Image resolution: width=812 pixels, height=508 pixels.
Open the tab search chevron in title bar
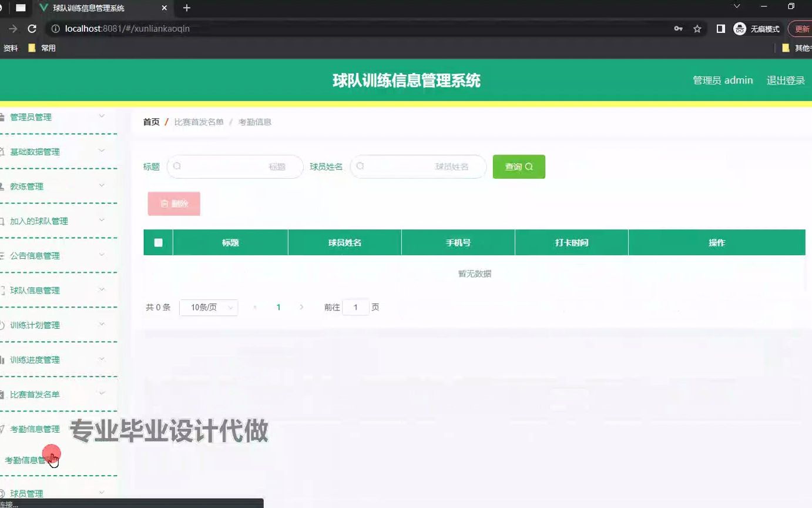pos(737,6)
